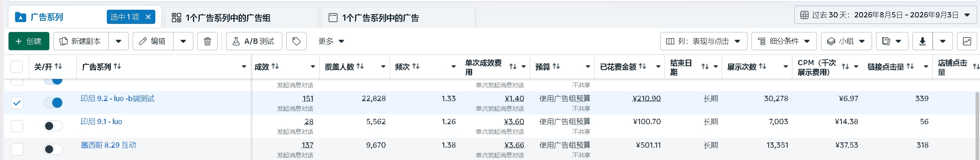The image size is (980, 160).
Task: Uncheck 印尼 9.2 - luo -b端测试 checkbox
Action: click(x=17, y=102)
